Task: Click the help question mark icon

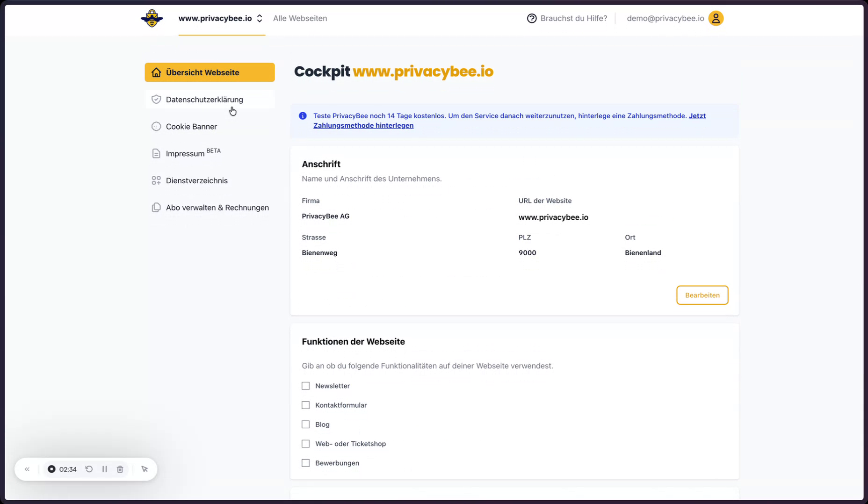Action: pos(532,18)
